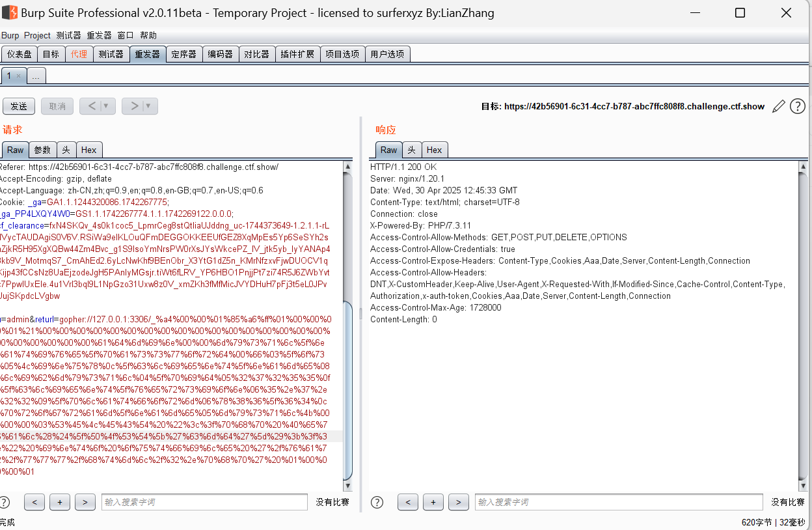Click the plus button in request search bar
The image size is (812, 530).
pyautogui.click(x=60, y=502)
